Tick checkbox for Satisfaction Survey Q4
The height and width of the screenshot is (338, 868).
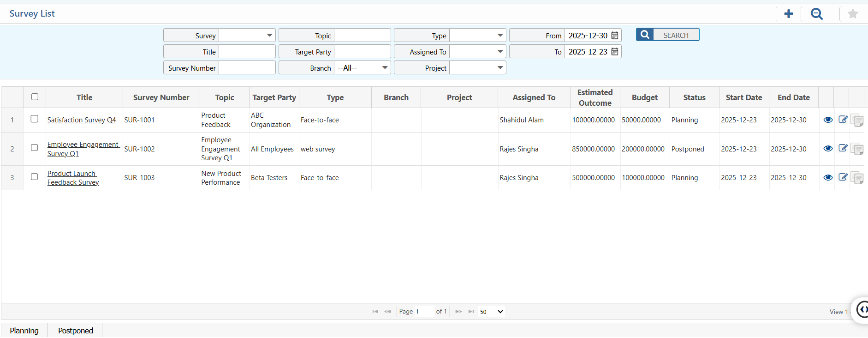(35, 119)
